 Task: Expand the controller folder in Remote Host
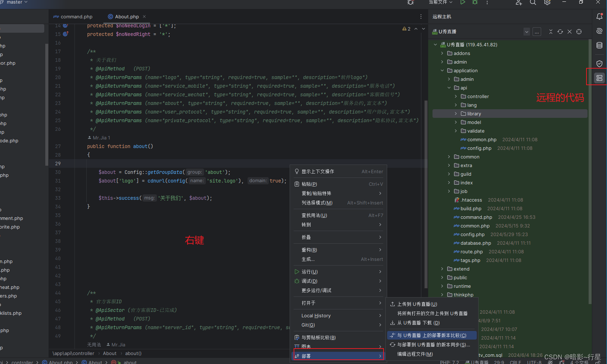[x=456, y=96]
